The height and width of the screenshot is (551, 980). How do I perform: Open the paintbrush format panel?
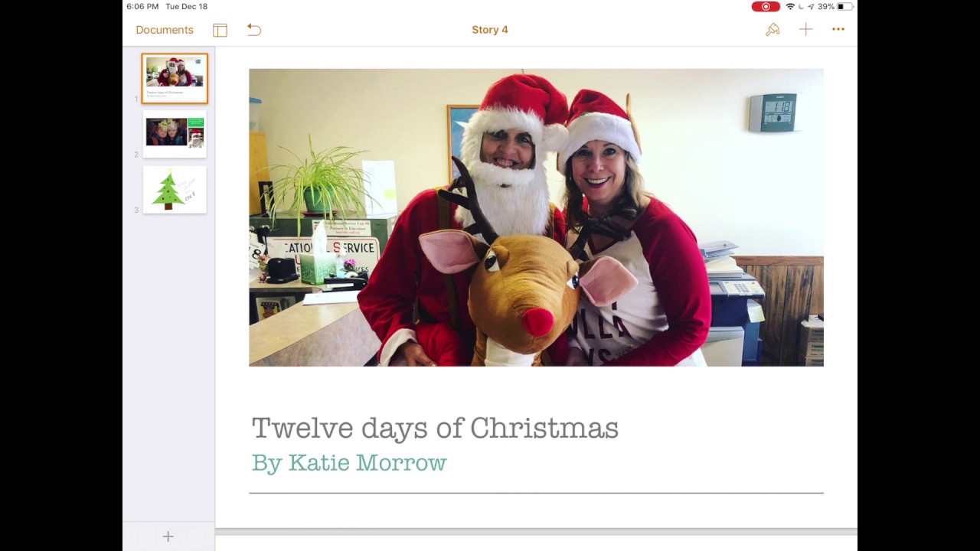(x=773, y=29)
